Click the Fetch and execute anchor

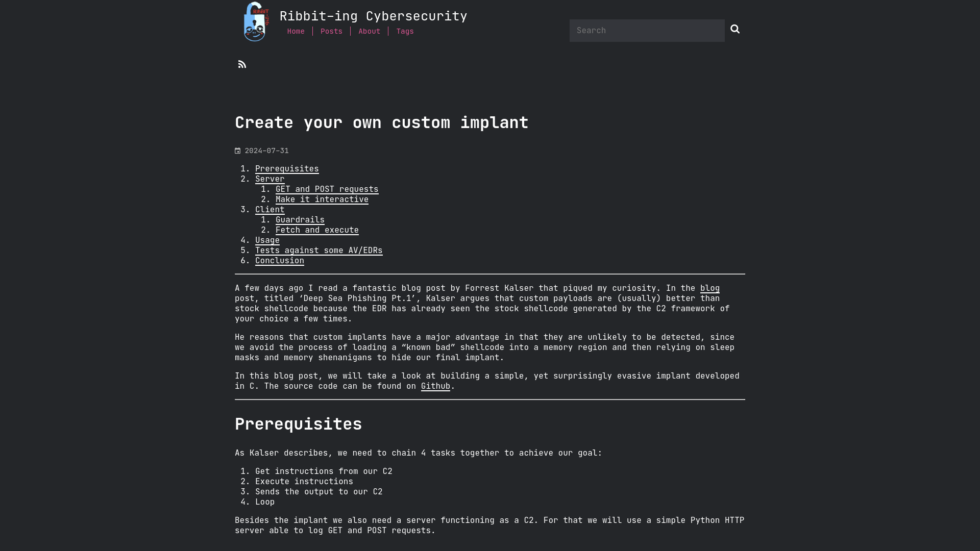pyautogui.click(x=317, y=230)
